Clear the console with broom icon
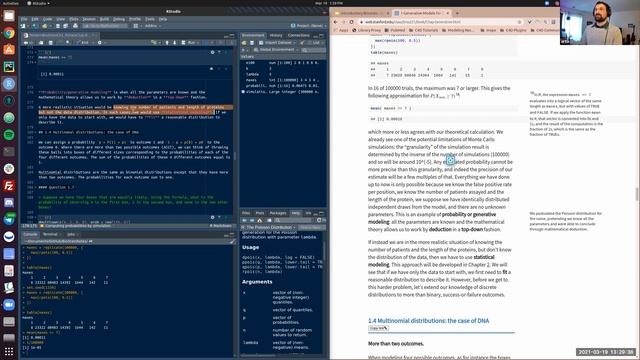 pos(232,241)
